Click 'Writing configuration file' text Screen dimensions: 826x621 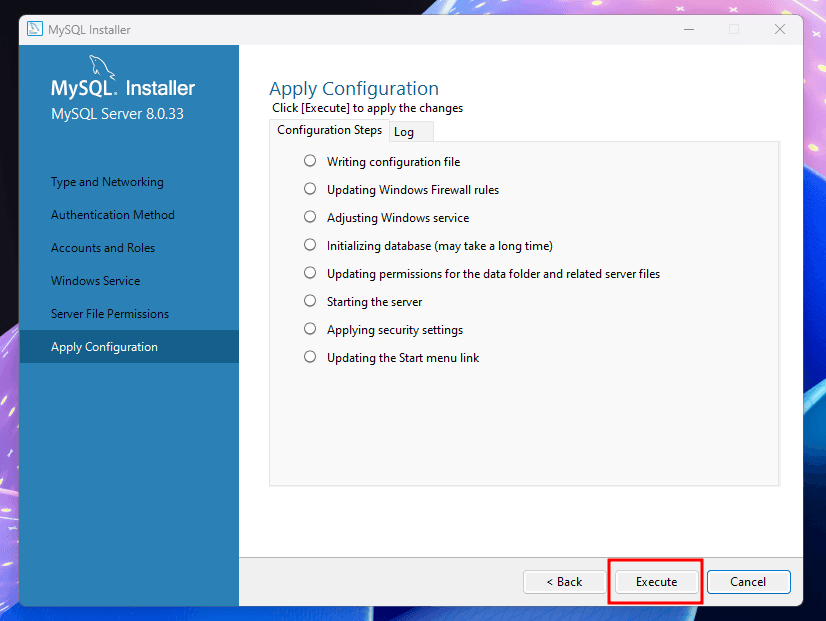coord(394,162)
